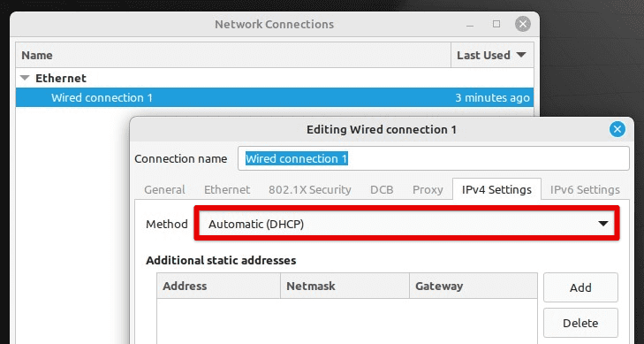Viewport: 644px width, 344px height.
Task: Click the Gateway column header
Action: [x=474, y=286]
